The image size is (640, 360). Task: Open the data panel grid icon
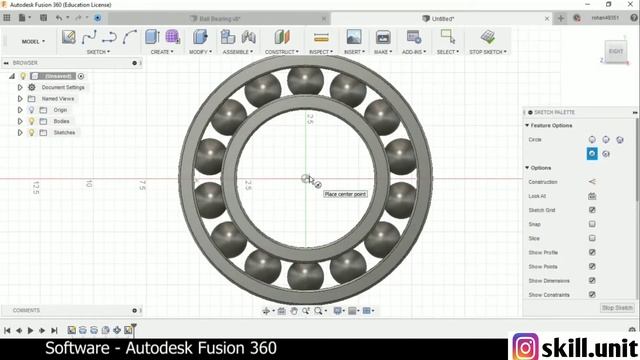[x=7, y=18]
